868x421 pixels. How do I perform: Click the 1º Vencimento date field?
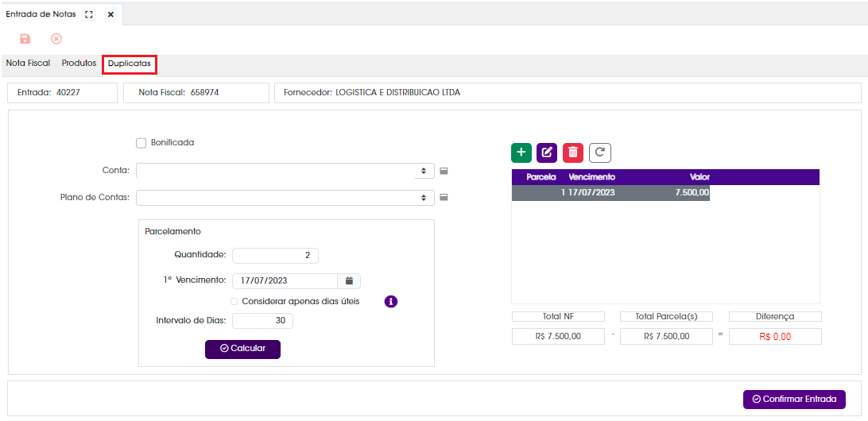pos(285,281)
